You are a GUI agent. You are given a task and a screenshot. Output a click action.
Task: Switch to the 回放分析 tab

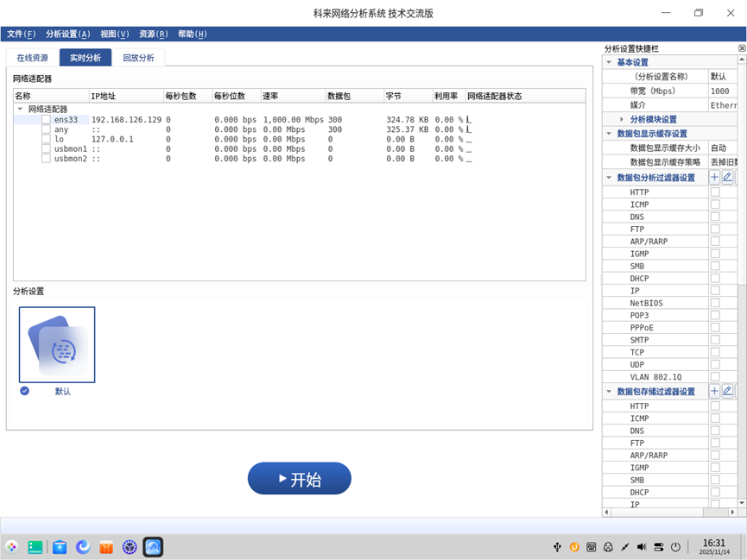(x=138, y=58)
